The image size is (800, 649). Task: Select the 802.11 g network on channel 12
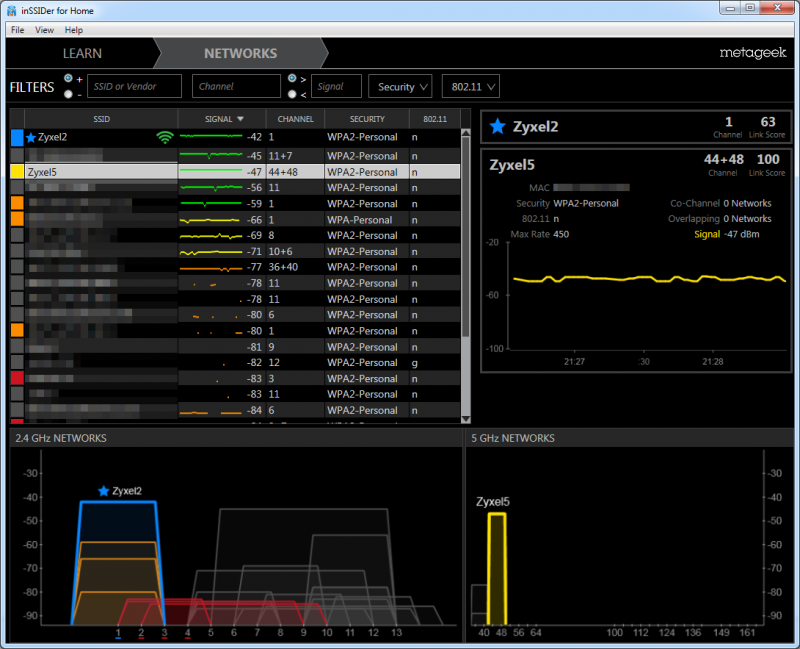point(235,362)
